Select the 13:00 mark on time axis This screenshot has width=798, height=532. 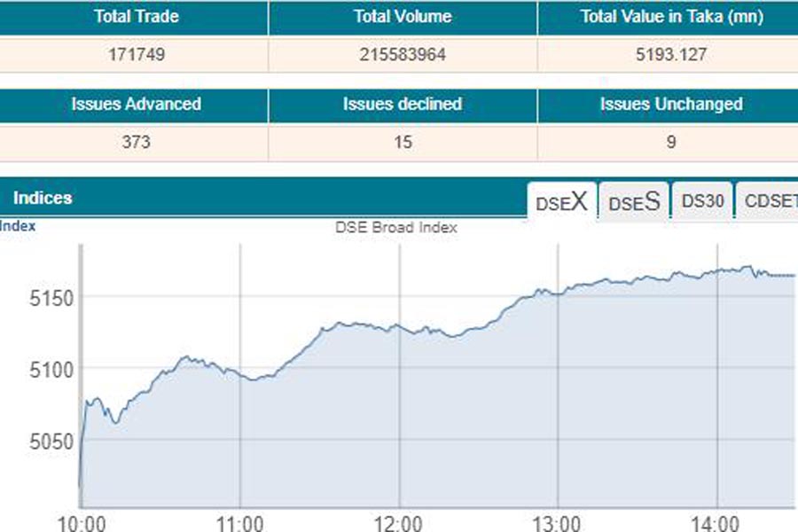(x=559, y=521)
